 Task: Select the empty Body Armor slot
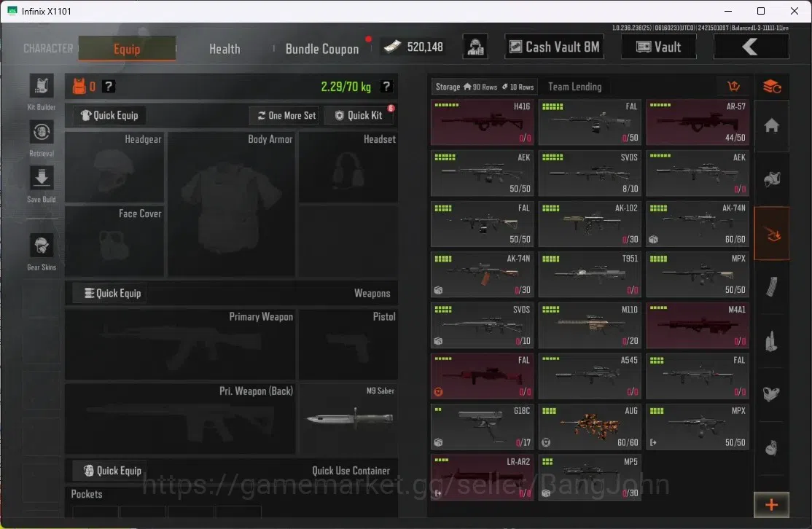tap(232, 203)
